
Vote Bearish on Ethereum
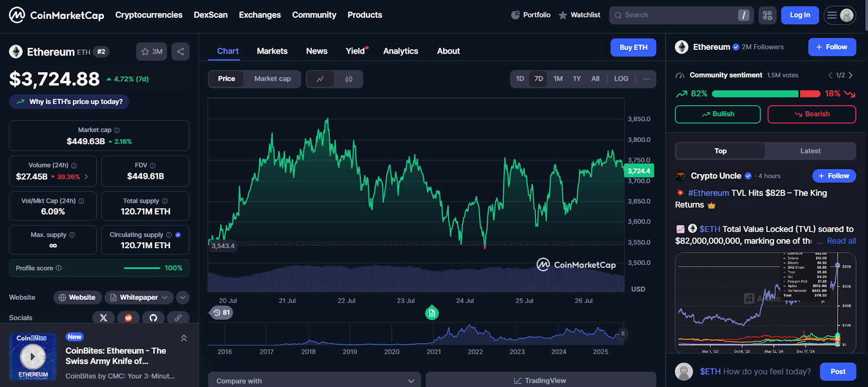coord(812,114)
